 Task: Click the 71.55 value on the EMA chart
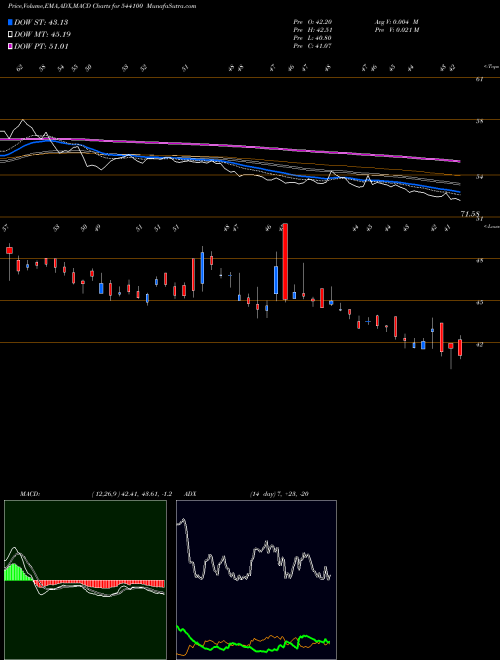click(470, 214)
